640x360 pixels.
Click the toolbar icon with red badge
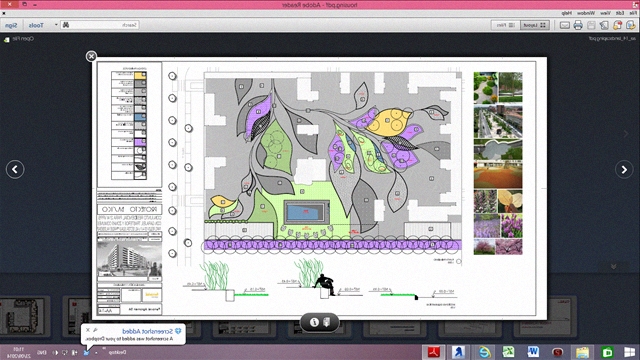(617, 25)
